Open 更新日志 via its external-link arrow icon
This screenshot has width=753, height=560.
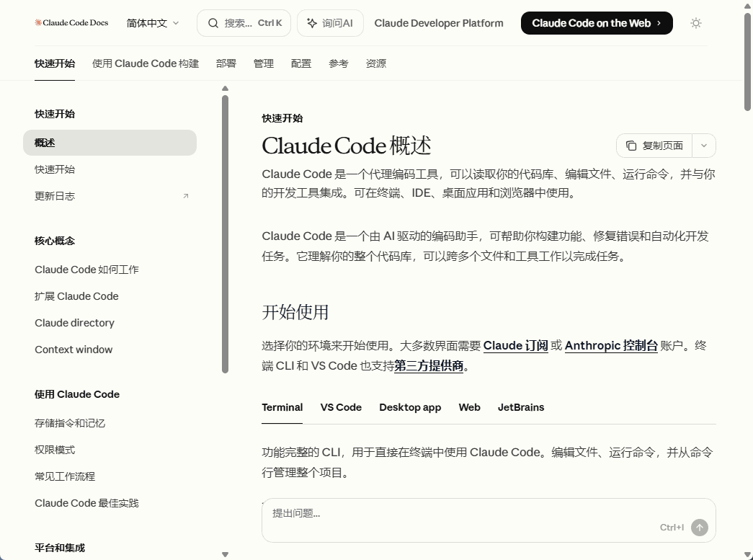pyautogui.click(x=186, y=195)
